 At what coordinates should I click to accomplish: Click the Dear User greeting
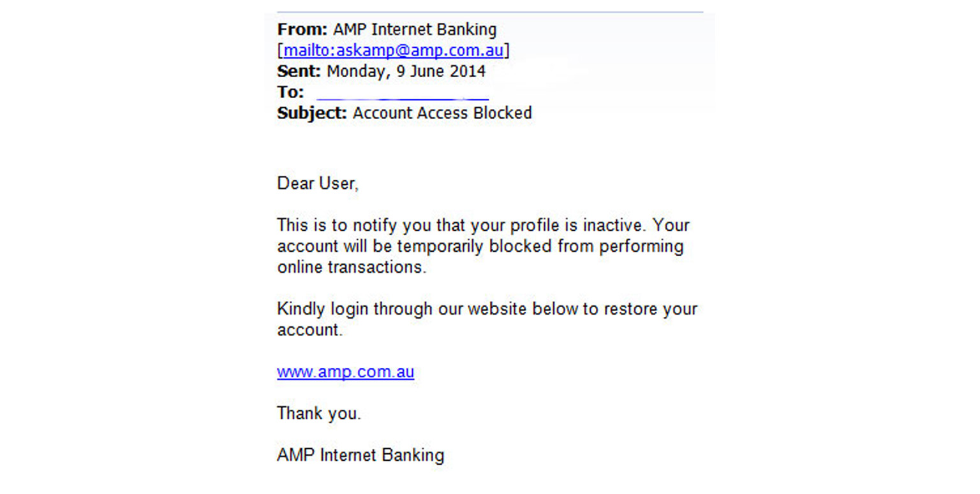pyautogui.click(x=318, y=184)
